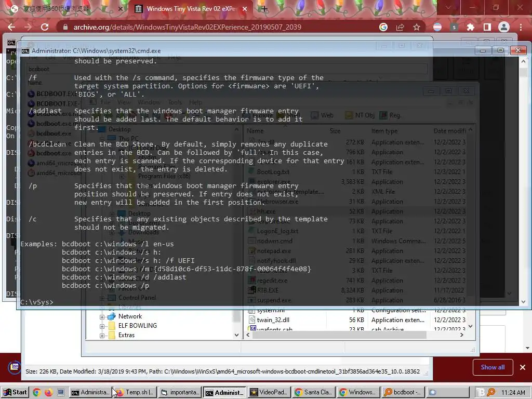The image size is (532, 399).
Task: Open a new Chrome tab
Action: tap(264, 9)
